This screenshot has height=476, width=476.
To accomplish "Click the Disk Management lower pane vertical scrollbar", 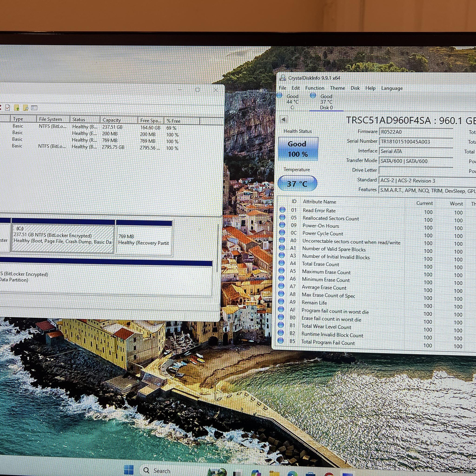I will 218,248.
